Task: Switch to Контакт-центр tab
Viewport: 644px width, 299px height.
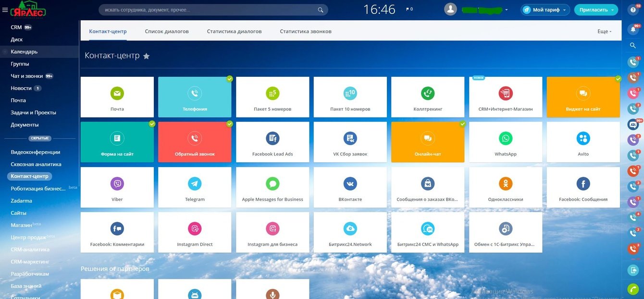Action: [108, 31]
